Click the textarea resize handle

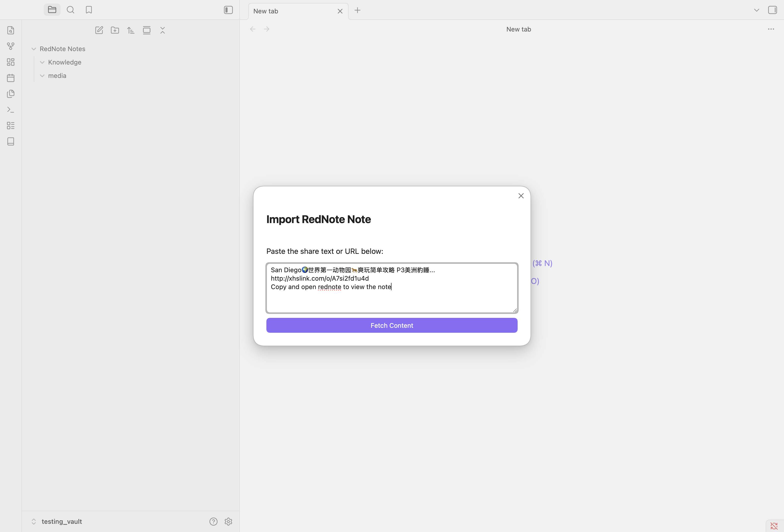pyautogui.click(x=515, y=310)
